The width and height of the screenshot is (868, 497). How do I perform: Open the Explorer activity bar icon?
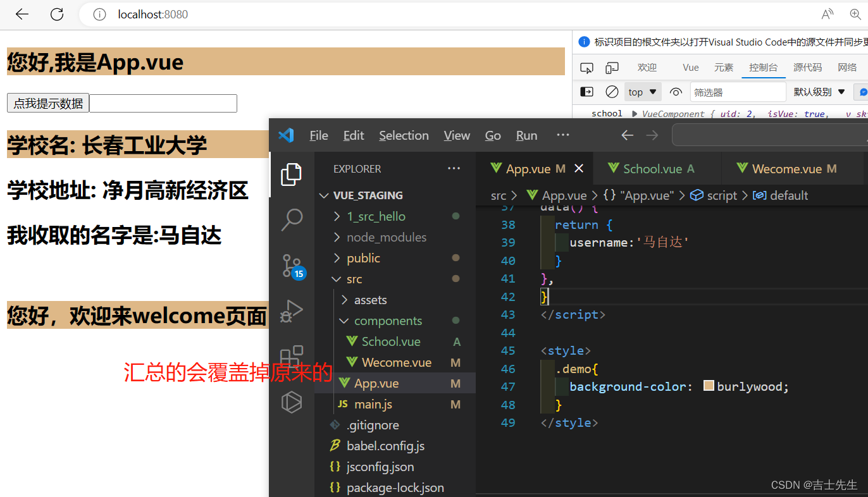click(292, 175)
